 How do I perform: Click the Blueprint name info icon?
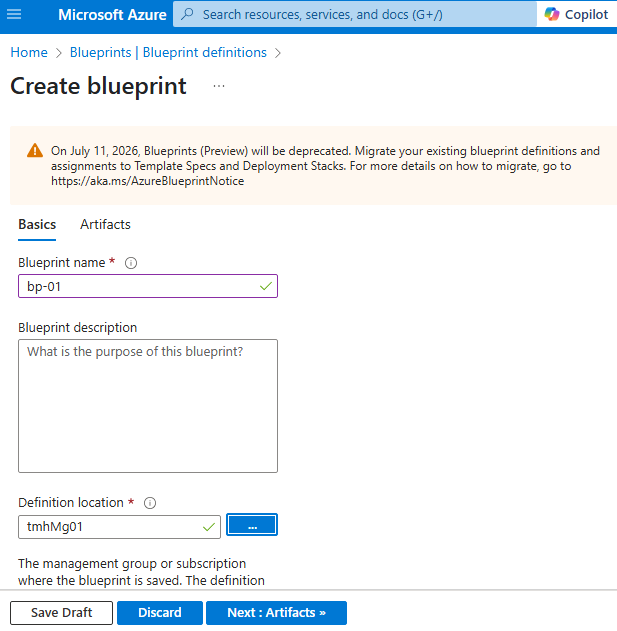(x=131, y=263)
